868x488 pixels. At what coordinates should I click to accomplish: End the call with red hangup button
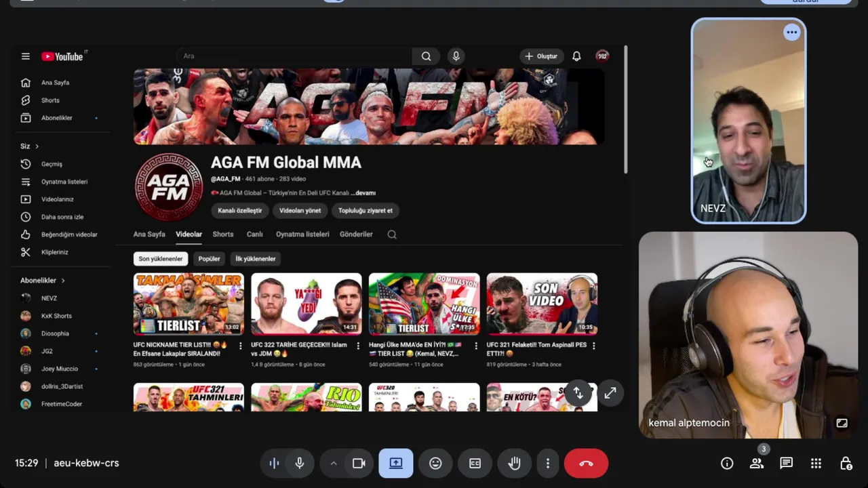pos(586,463)
